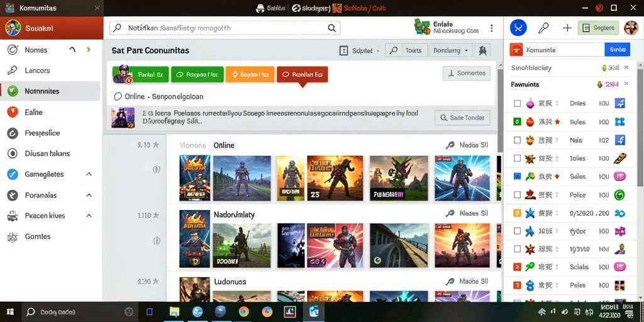Image resolution: width=644 pixels, height=322 pixels.
Task: Open Chrome from the taskbar
Action: (244, 312)
